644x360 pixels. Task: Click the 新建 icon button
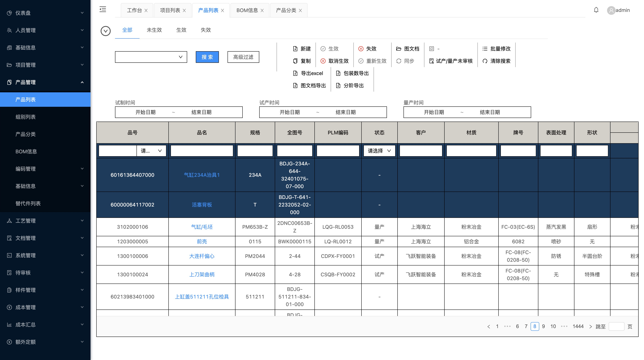(x=302, y=49)
